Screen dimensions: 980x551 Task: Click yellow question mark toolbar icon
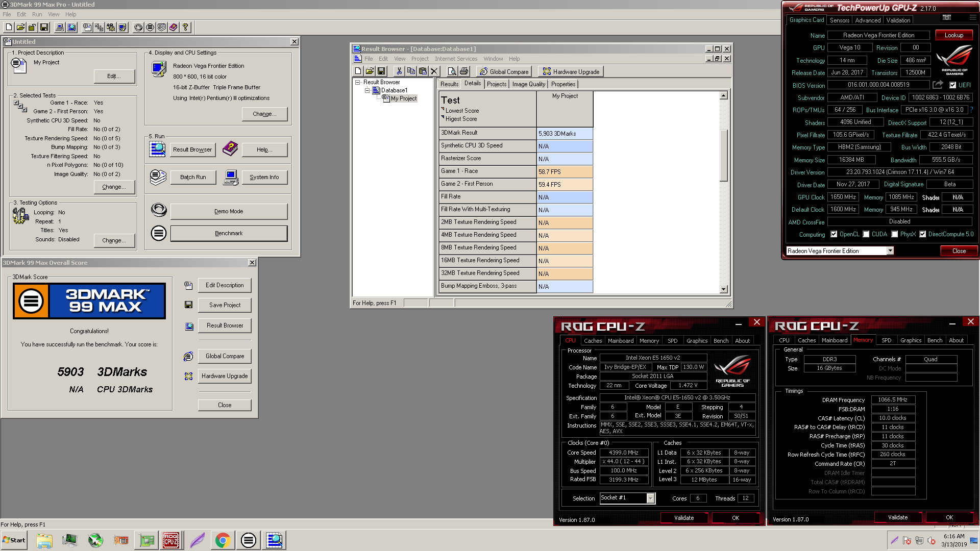tap(185, 27)
